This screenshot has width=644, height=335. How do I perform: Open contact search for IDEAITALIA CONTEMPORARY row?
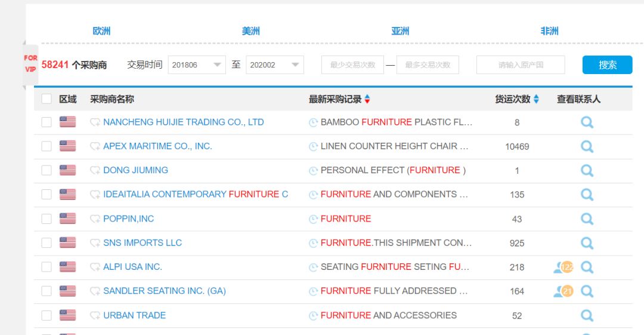coord(587,195)
